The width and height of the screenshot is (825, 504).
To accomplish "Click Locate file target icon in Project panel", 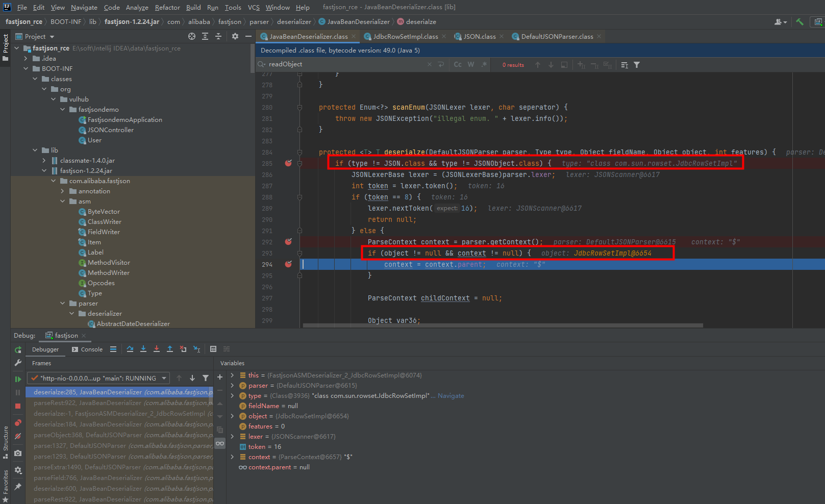I will [x=192, y=36].
